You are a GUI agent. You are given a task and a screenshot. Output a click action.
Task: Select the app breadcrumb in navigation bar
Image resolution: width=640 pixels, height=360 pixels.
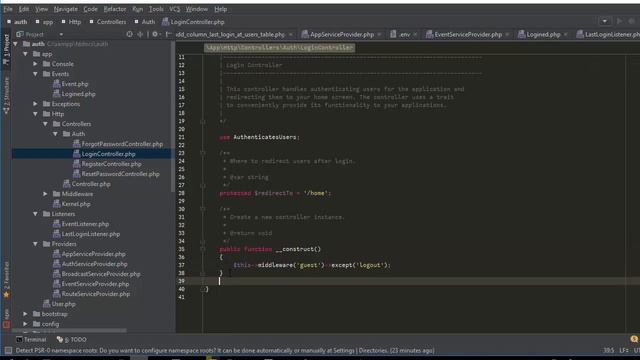44,22
